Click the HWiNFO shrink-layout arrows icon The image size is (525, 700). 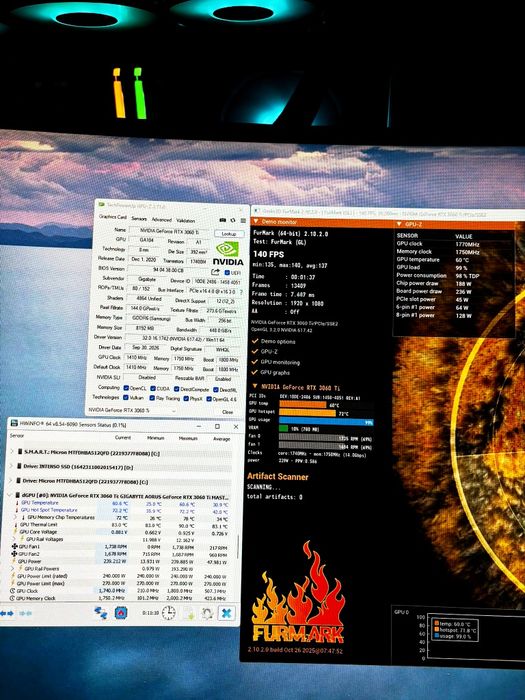pyautogui.click(x=25, y=613)
